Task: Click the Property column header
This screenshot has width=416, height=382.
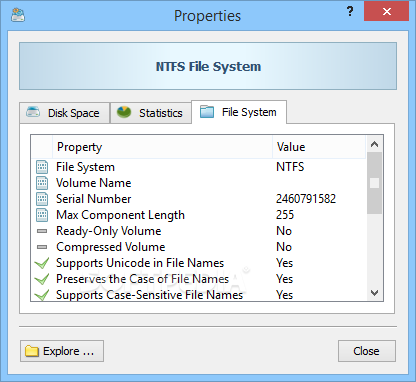Action: (162, 147)
